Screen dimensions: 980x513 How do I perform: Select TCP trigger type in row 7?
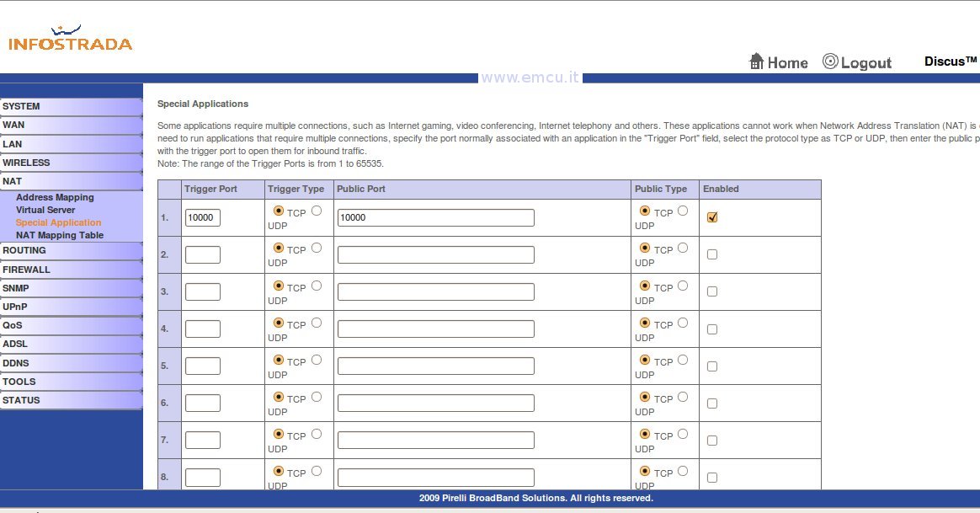click(279, 434)
